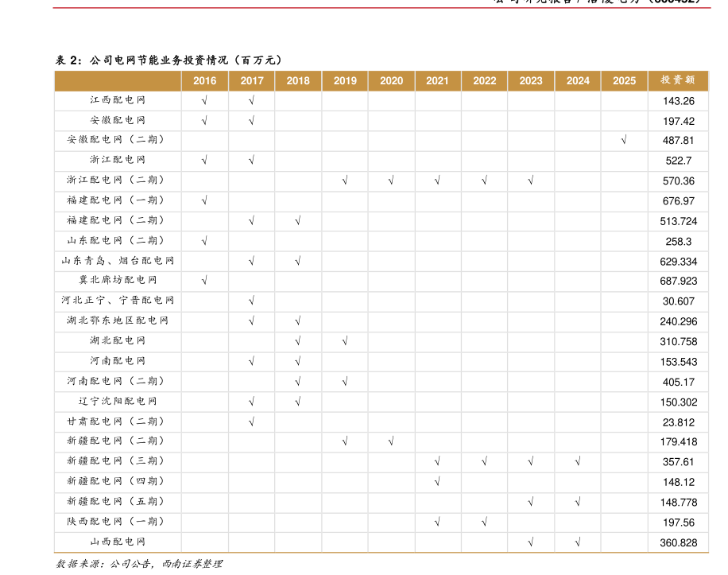Select the 2021 column header
Image resolution: width=728 pixels, height=575 pixels.
pyautogui.click(x=437, y=80)
